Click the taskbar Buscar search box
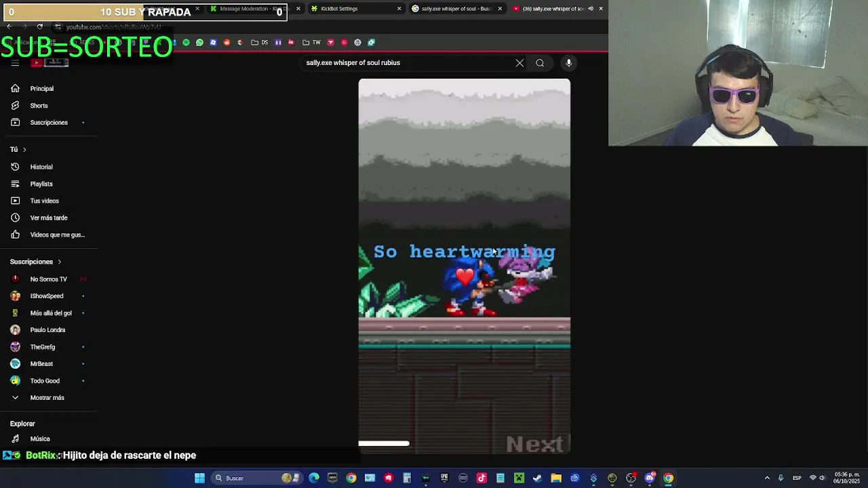This screenshot has height=488, width=868. [256, 479]
